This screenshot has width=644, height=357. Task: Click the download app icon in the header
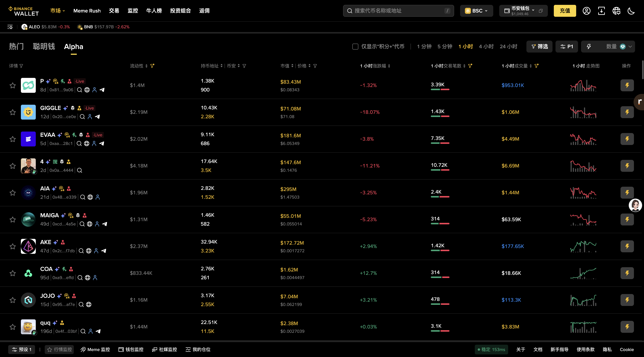tap(601, 11)
